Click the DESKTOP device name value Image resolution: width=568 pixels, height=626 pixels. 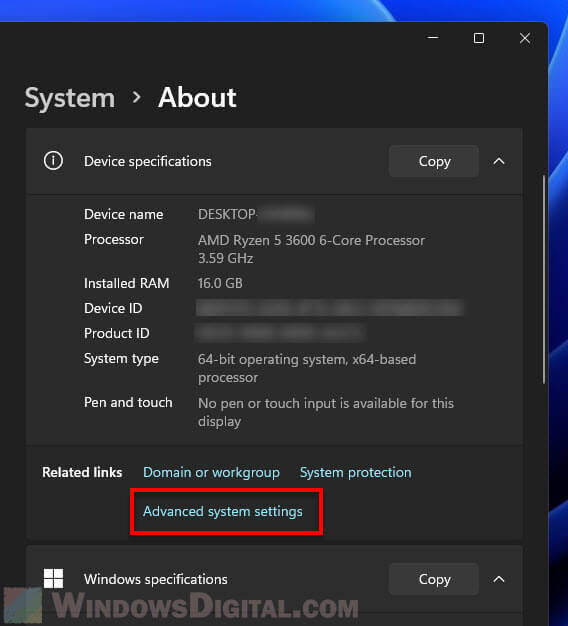tap(255, 214)
